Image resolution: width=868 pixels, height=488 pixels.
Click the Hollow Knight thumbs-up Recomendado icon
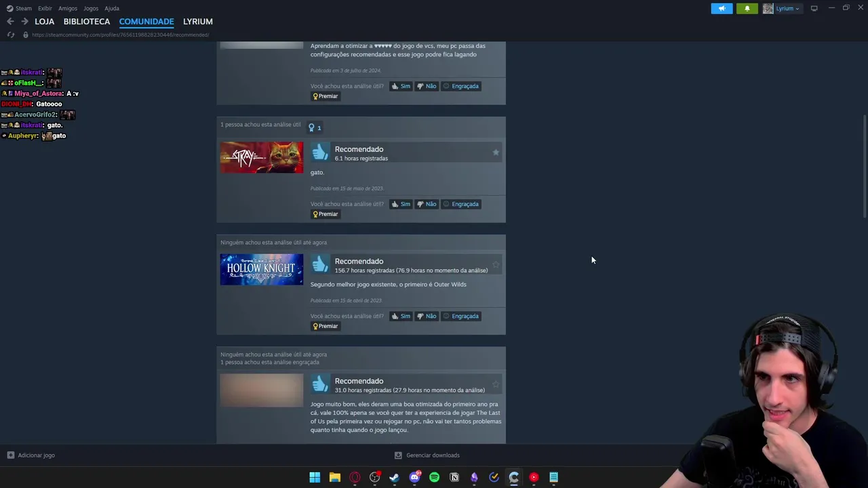coord(320,264)
